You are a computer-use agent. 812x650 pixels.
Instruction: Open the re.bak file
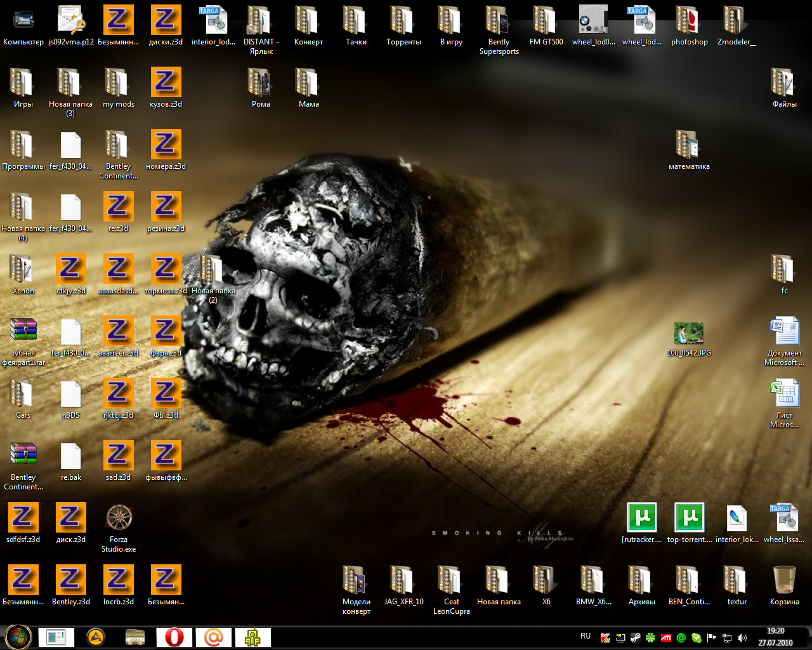point(71,462)
